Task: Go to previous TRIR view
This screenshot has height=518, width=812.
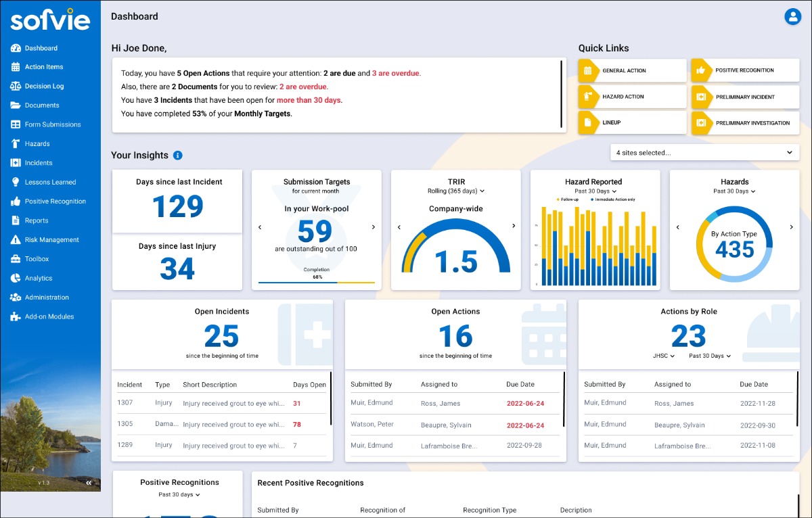Action: coord(399,227)
